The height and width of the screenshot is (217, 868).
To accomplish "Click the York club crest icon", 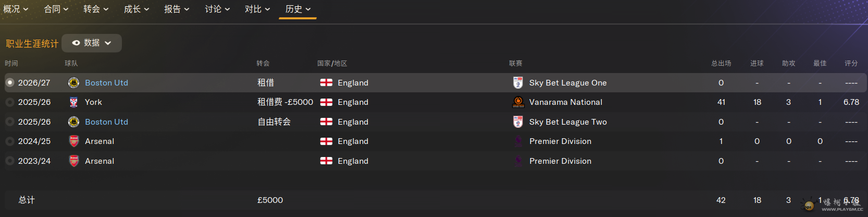I will [x=73, y=102].
